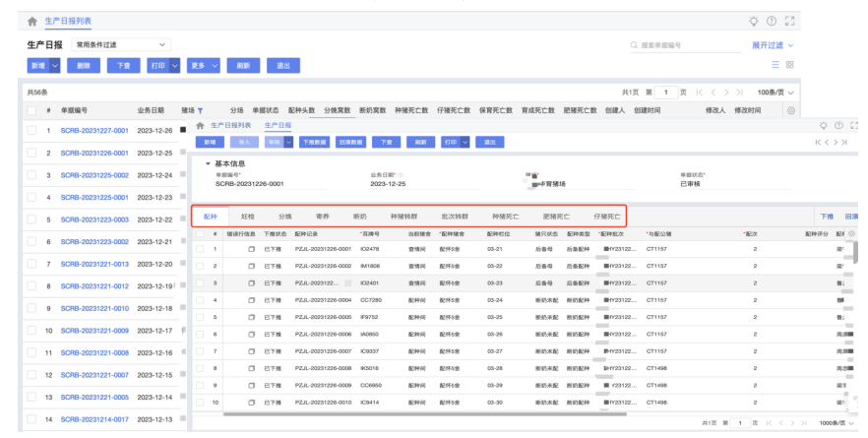Open the arrow next to 新增 in list toolbar
Image resolution: width=868 pixels, height=438 pixels.
point(55,65)
